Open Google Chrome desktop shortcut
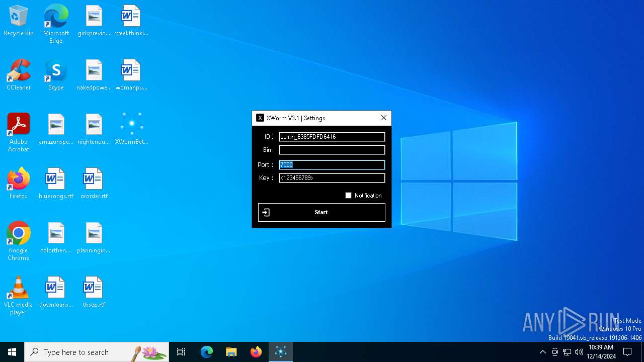This screenshot has width=644, height=362. coord(19,241)
